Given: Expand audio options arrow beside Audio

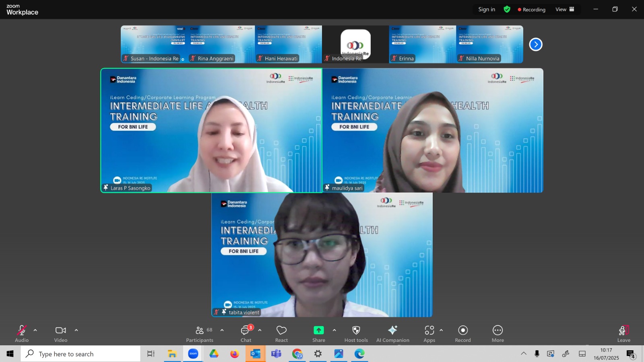Looking at the screenshot, I should coord(35,330).
